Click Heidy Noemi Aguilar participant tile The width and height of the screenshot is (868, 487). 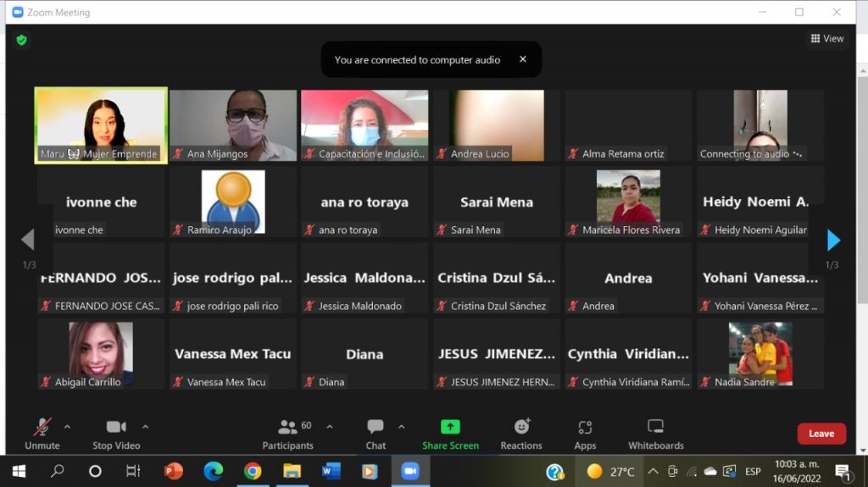click(x=760, y=202)
